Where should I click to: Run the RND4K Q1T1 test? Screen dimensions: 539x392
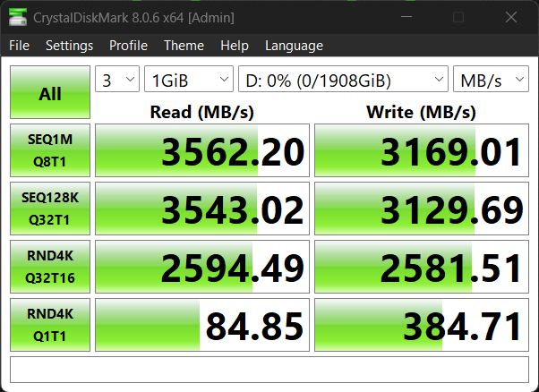coord(50,325)
